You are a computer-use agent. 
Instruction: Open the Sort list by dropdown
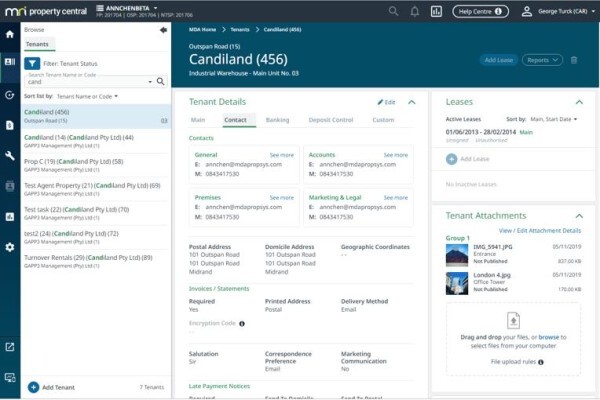coord(87,96)
